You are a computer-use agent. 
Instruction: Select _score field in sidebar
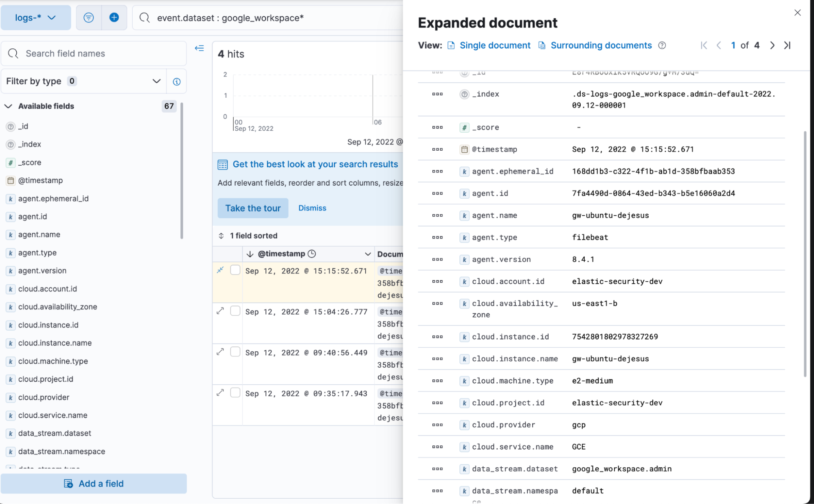30,162
